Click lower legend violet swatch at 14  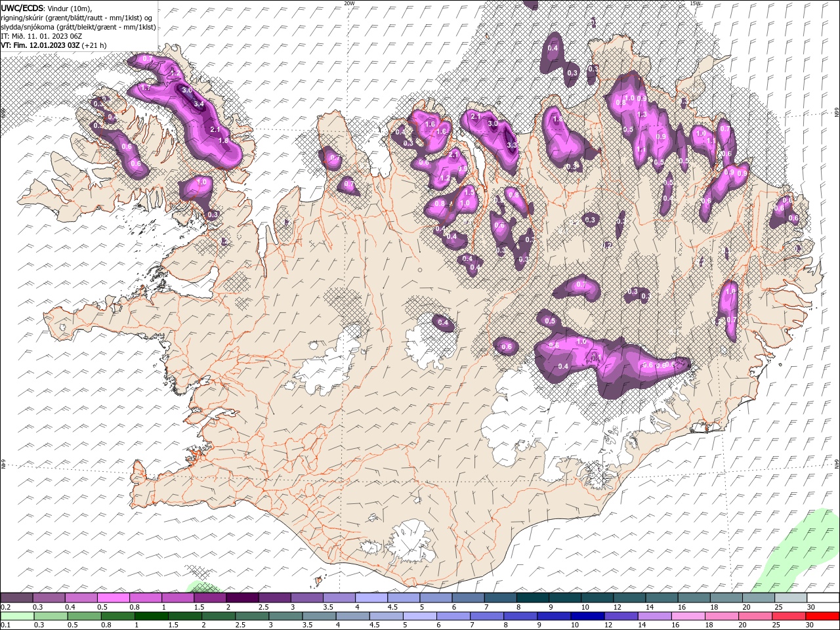coord(654,616)
